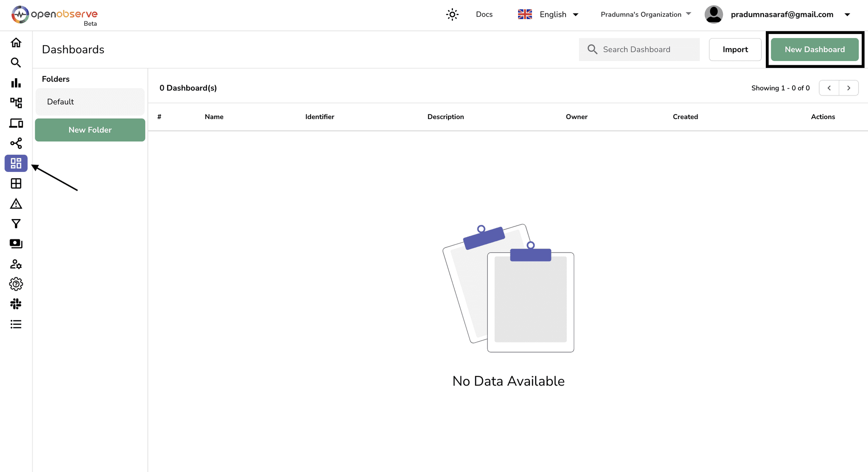This screenshot has height=472, width=868.
Task: Select the Default folder
Action: click(x=90, y=102)
